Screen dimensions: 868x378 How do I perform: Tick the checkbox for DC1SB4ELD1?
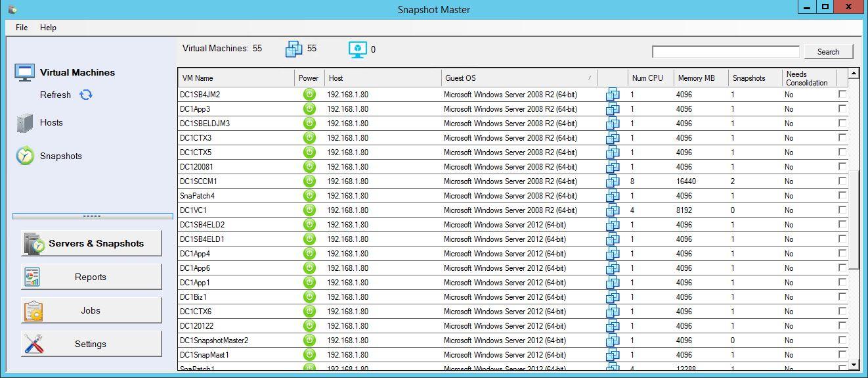pos(842,239)
